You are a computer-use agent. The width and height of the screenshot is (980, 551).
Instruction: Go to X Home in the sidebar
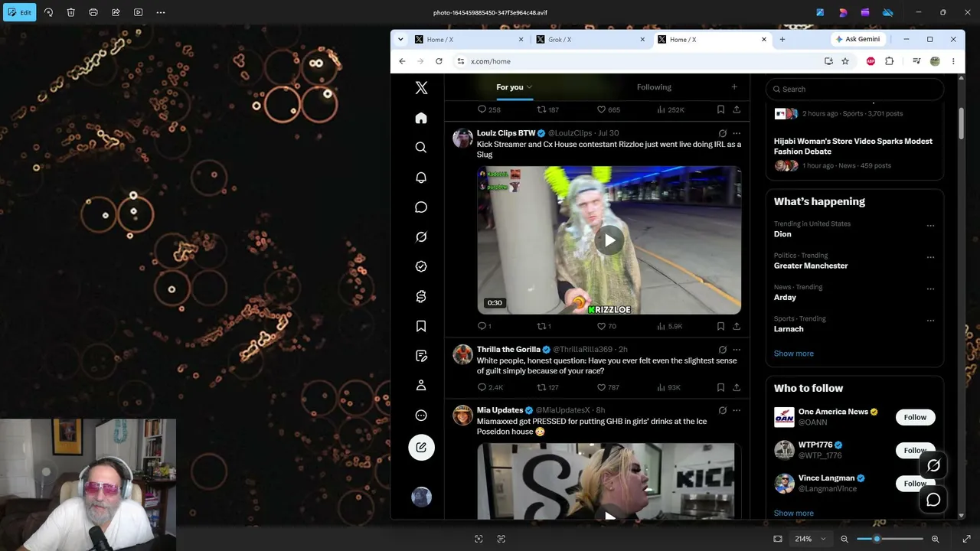421,118
